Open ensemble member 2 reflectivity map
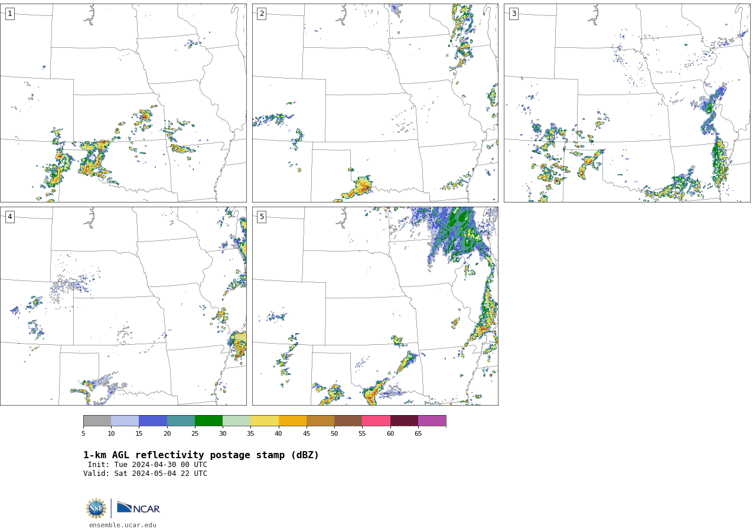Image resolution: width=756 pixels, height=532 pixels. (375, 103)
